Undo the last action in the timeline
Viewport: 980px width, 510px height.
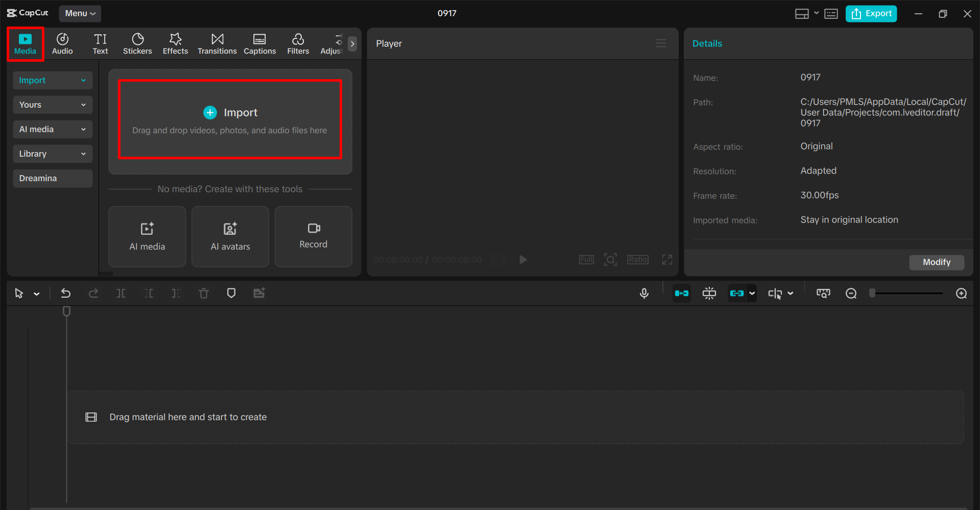66,293
